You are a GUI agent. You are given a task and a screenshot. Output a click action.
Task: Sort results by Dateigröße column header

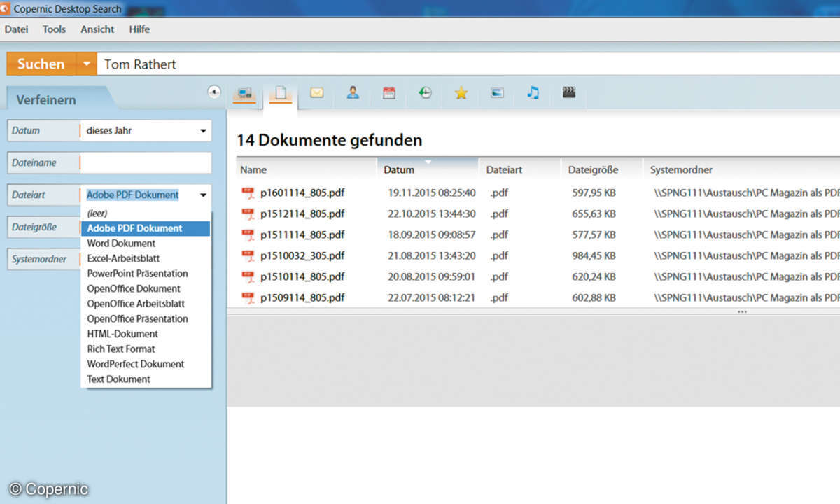click(x=602, y=169)
